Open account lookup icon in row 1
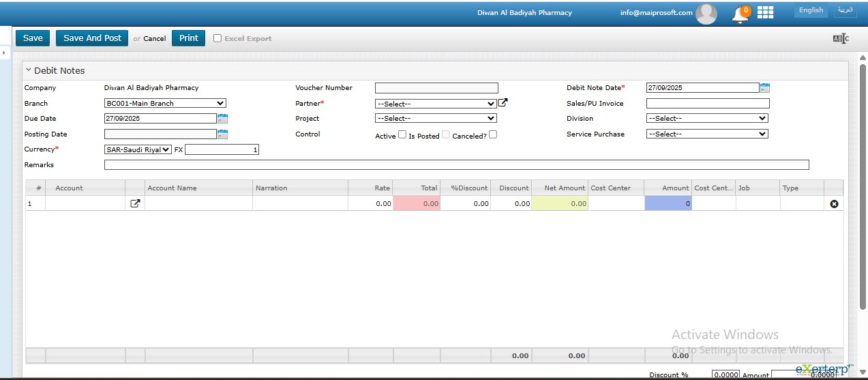 [x=135, y=203]
